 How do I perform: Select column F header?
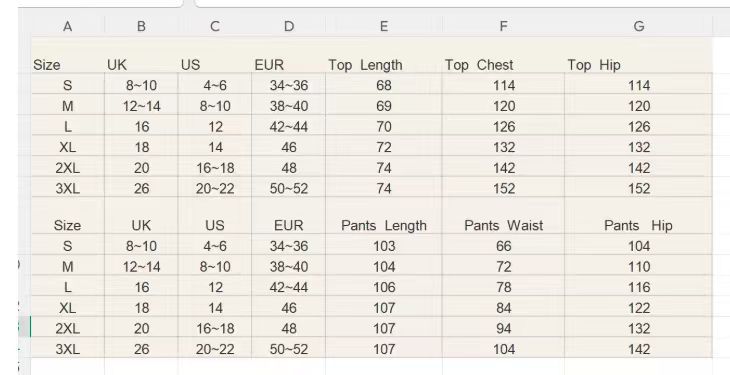(503, 27)
